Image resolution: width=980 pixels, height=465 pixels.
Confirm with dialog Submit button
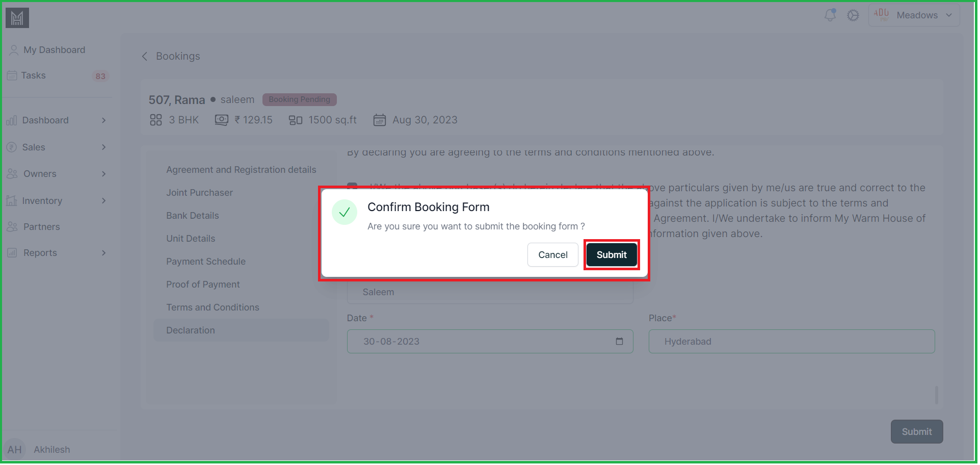click(x=612, y=255)
